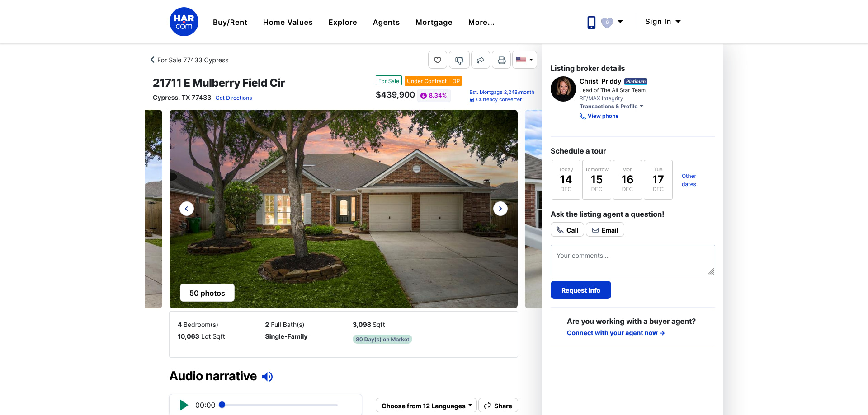Viewport: 868px width, 415px height.
Task: Open Choose from 12 Languages dropdown
Action: coord(426,406)
